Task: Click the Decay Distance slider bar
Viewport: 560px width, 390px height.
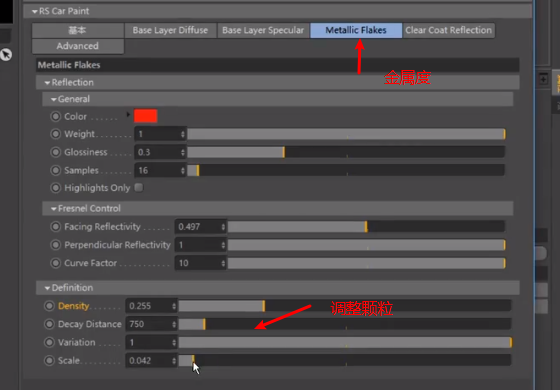Action: coord(345,324)
